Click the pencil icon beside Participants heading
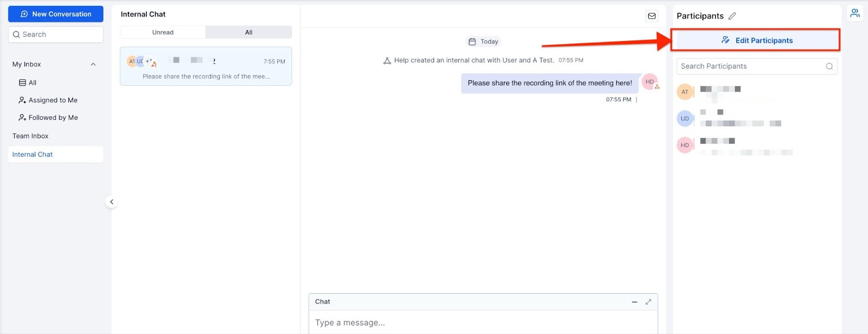Image resolution: width=868 pixels, height=334 pixels. pos(732,16)
